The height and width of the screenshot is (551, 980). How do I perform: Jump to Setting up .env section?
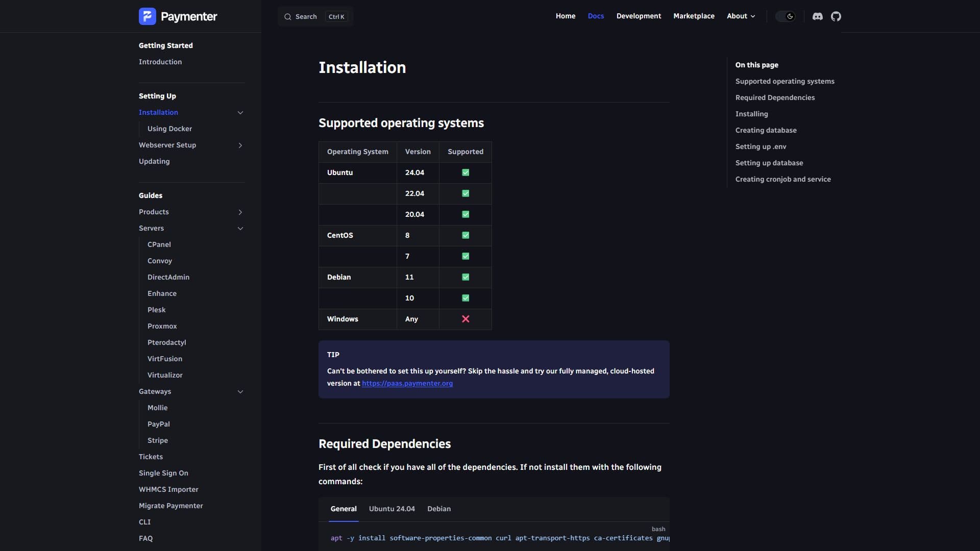point(761,147)
